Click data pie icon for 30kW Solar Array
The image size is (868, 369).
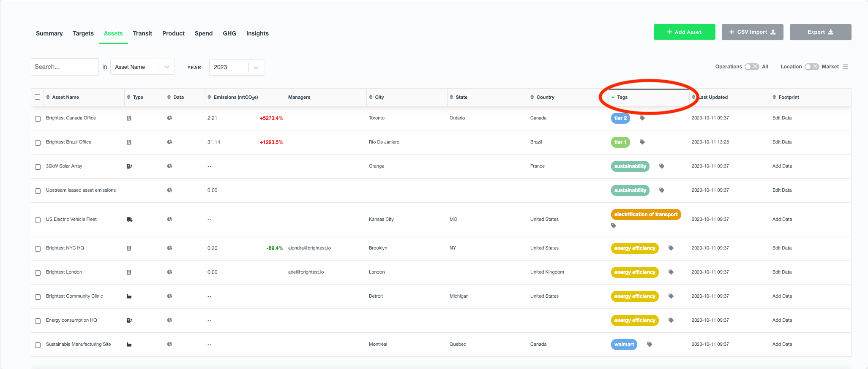click(x=169, y=166)
